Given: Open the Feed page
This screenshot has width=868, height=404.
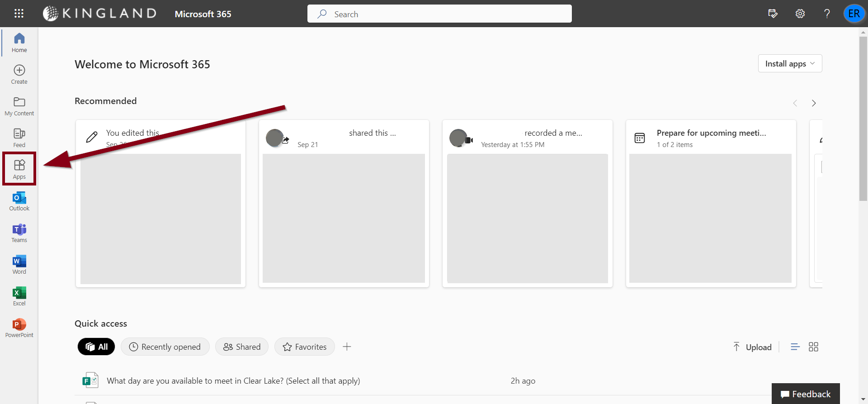Looking at the screenshot, I should [x=19, y=138].
